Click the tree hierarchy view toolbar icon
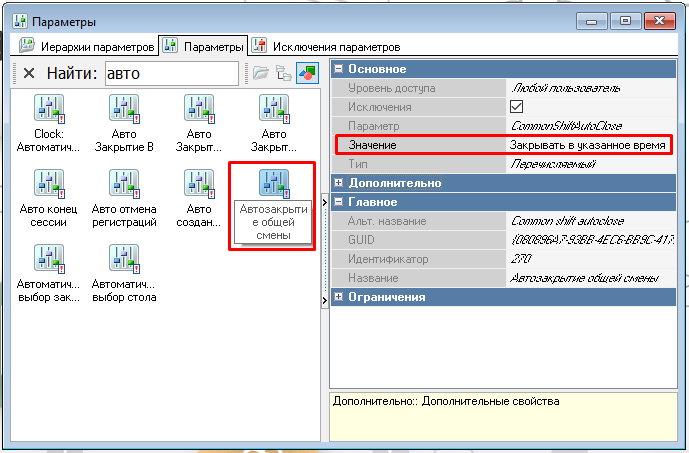Viewport: 689px width, 453px height. 283,73
